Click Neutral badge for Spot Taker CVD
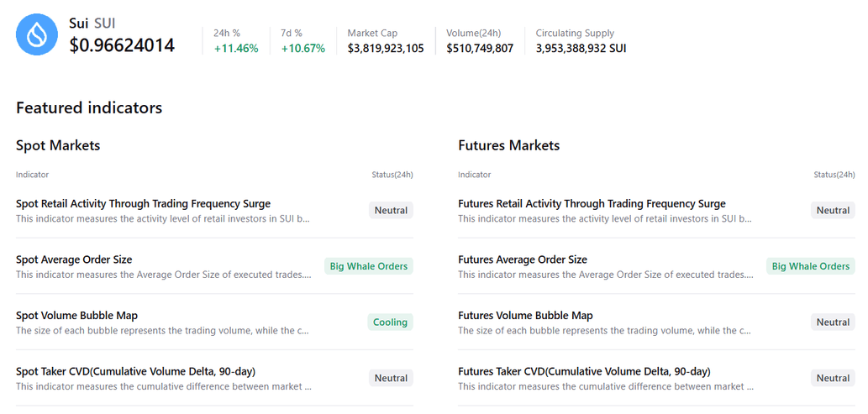This screenshot has width=868, height=414. (x=391, y=379)
